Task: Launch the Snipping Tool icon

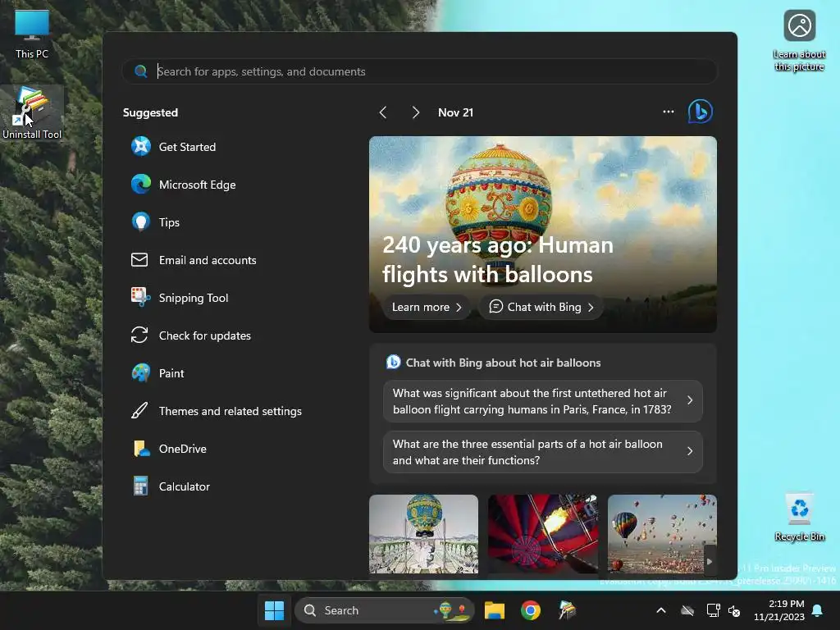Action: click(141, 297)
